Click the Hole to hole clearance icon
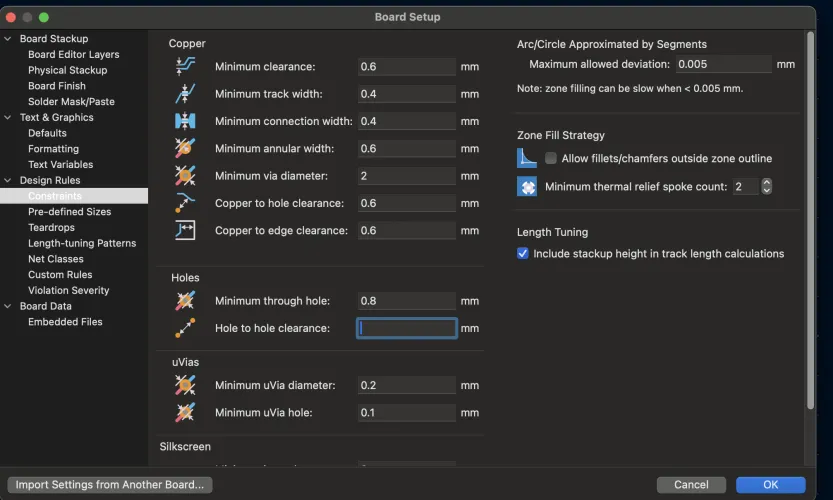The width and height of the screenshot is (833, 500). click(x=185, y=328)
